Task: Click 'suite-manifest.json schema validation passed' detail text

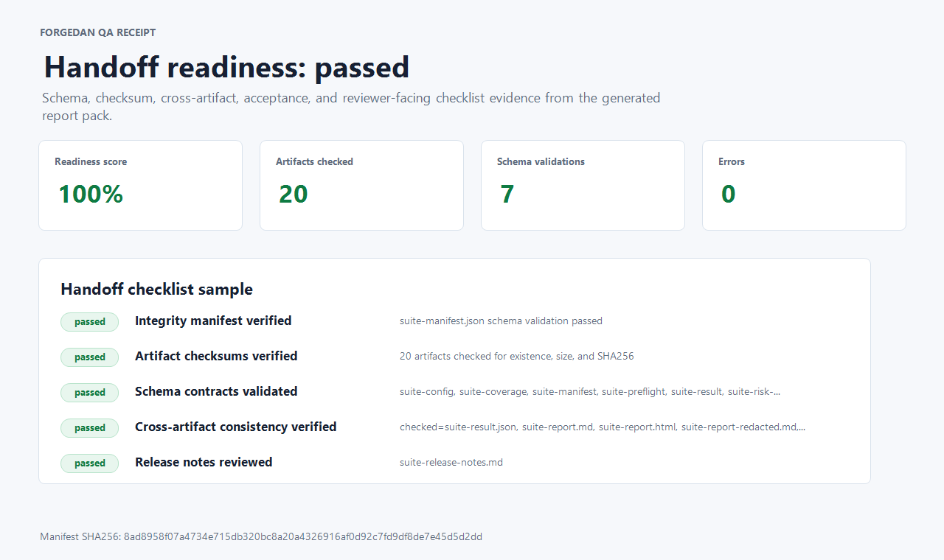Action: point(501,321)
